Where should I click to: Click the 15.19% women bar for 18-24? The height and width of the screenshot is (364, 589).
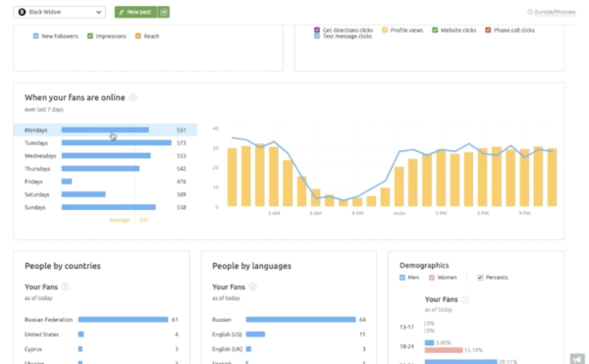[x=444, y=350]
